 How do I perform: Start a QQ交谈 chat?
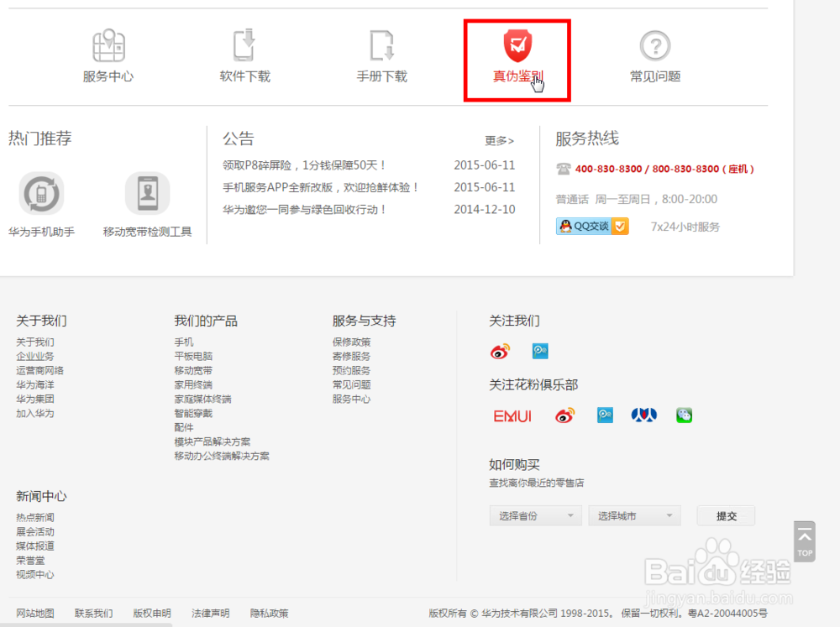pyautogui.click(x=592, y=227)
